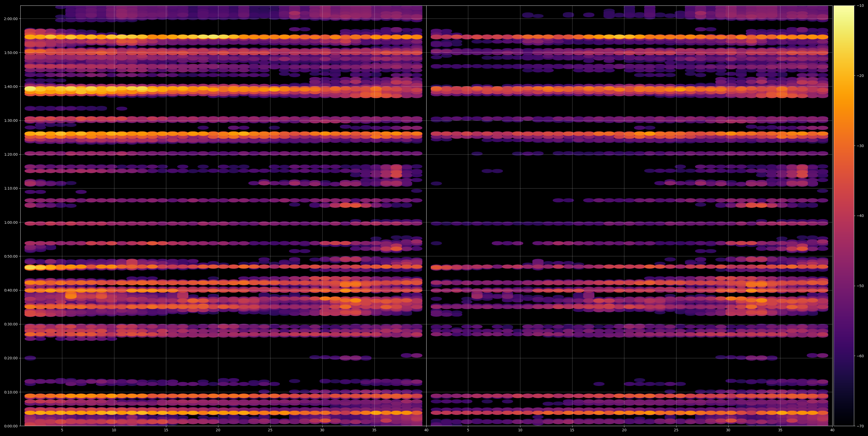This screenshot has height=436, width=868.
Task: Click the 0:10:00 time axis label
Action: pyautogui.click(x=11, y=392)
